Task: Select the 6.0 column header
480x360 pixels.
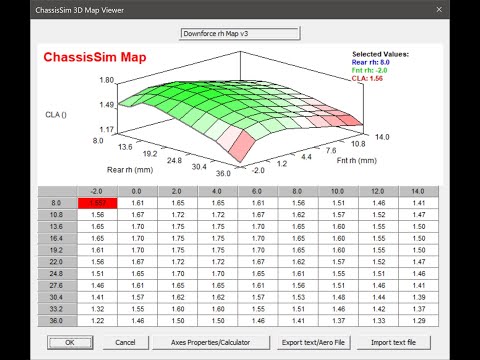Action: click(258, 191)
